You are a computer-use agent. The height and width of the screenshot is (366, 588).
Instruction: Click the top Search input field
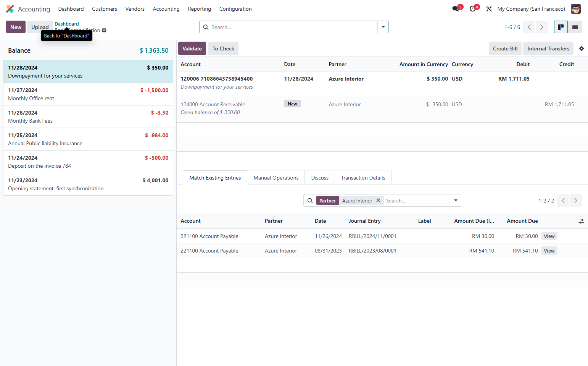click(x=294, y=27)
